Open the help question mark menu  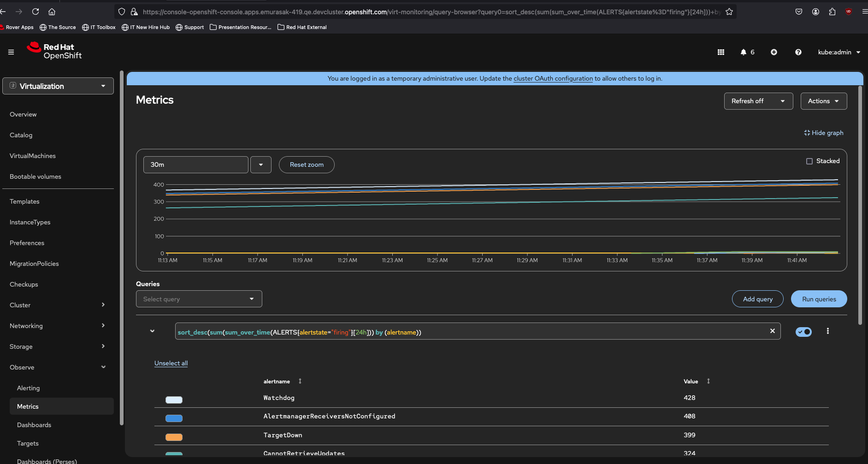click(798, 52)
